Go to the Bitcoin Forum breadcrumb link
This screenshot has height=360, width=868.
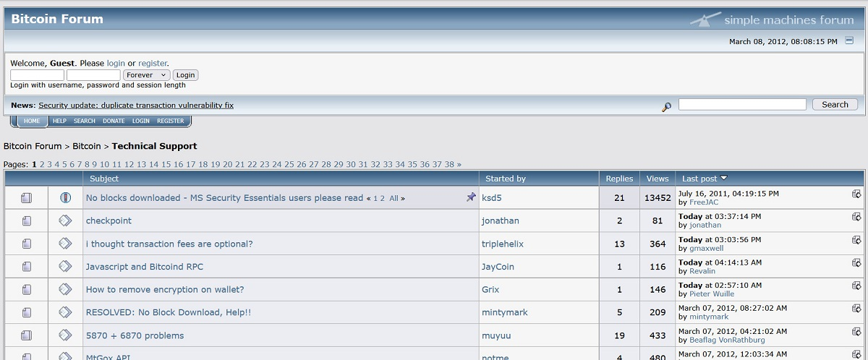(32, 146)
